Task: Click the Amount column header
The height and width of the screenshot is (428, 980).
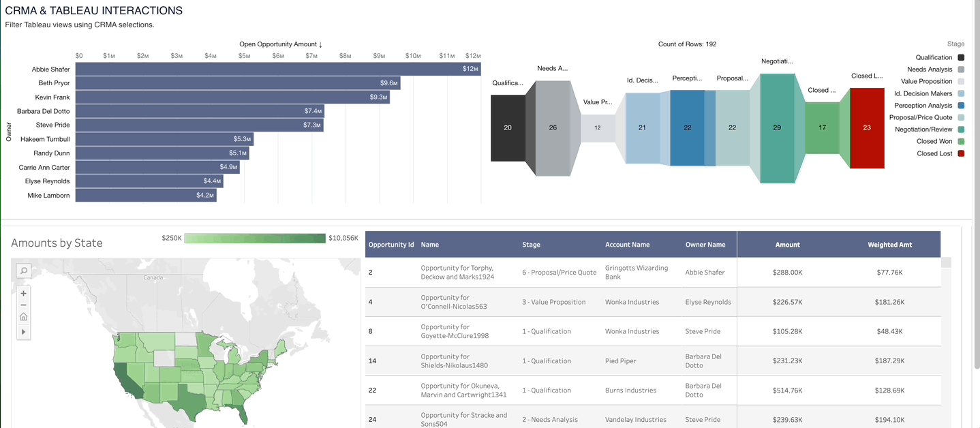Action: click(787, 245)
